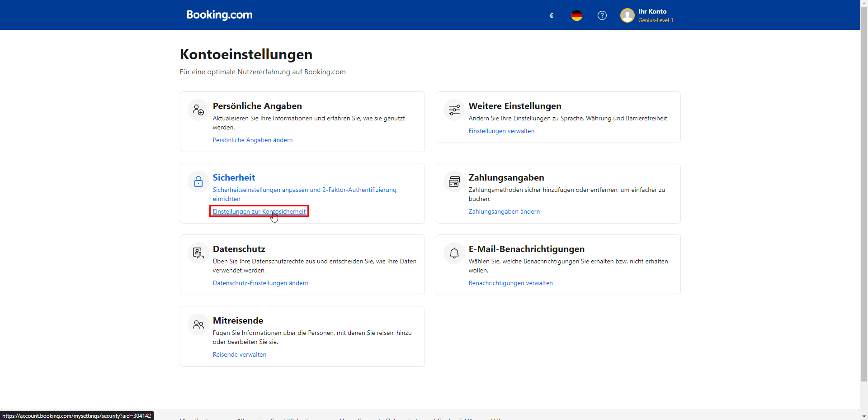Click Benachrichtigungen verwalten
Screen dimensions: 868x420
[x=510, y=283]
